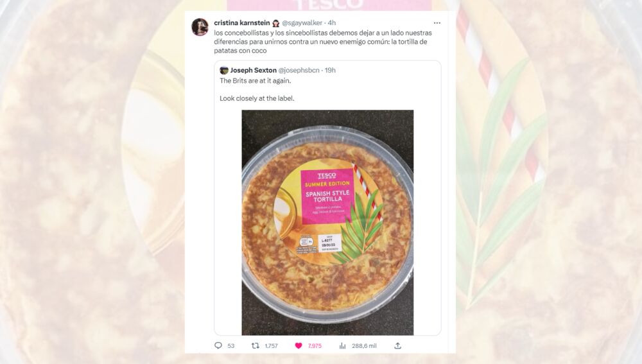This screenshot has width=642, height=364.
Task: Enlarge the Tesco tortilla photo
Action: coord(327,222)
